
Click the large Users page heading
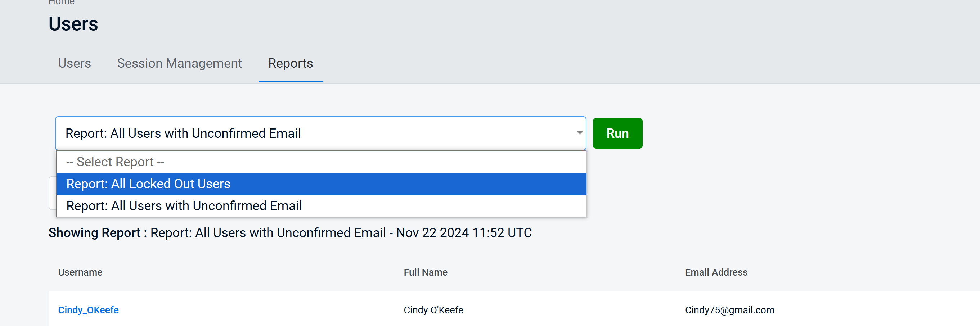(x=73, y=24)
